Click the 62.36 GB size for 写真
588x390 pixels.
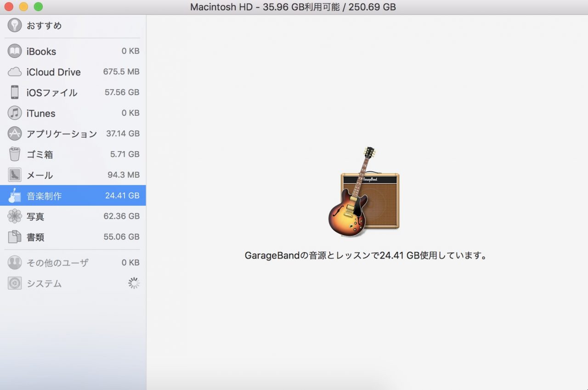pos(122,216)
